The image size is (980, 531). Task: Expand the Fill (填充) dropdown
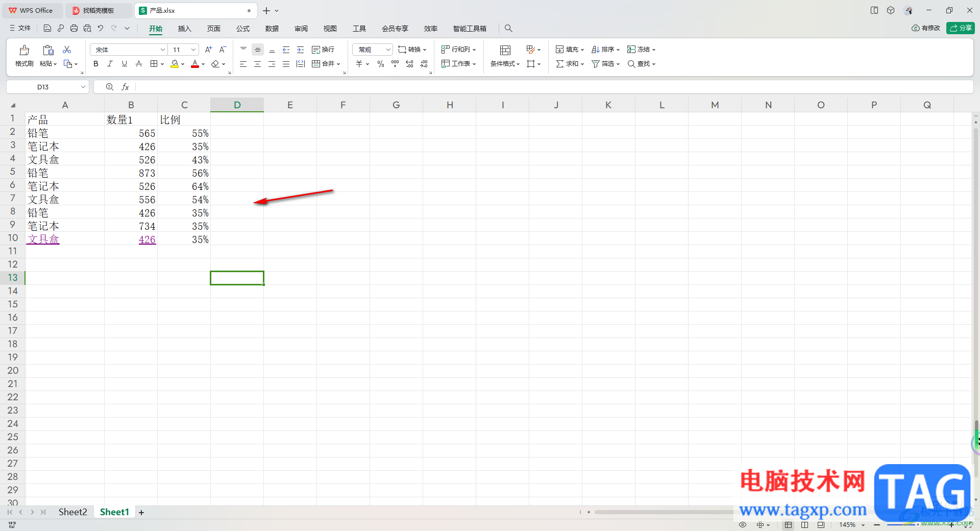582,50
